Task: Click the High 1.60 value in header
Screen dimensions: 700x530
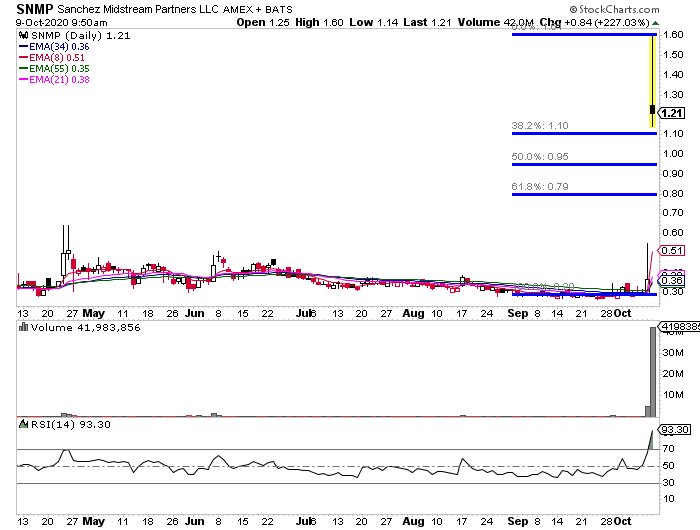Action: coord(319,22)
